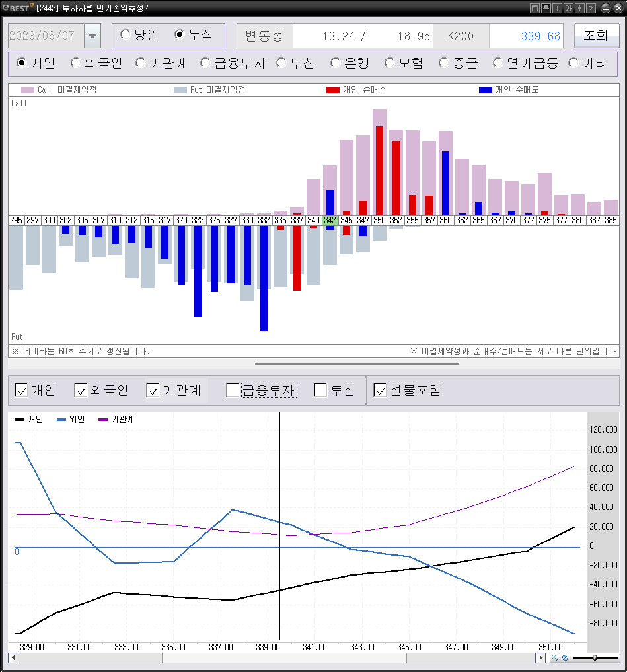
Task: Select 기관계 investor radio button
Action: click(x=141, y=63)
